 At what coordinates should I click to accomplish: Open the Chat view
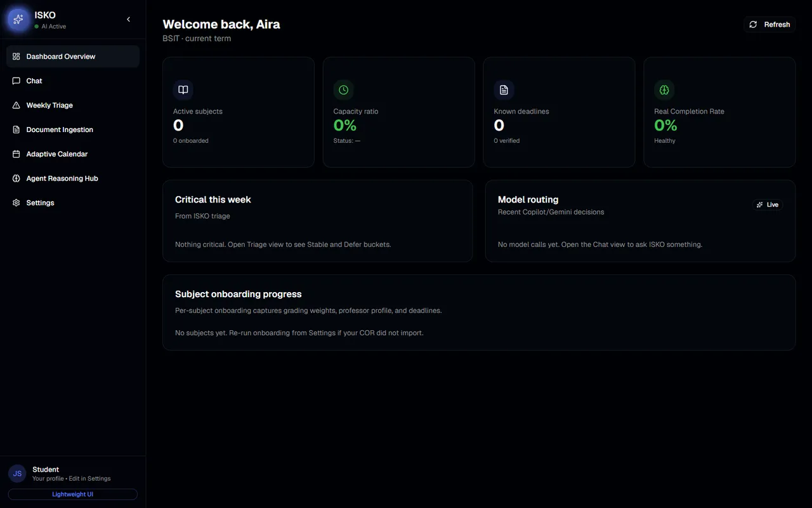(73, 81)
